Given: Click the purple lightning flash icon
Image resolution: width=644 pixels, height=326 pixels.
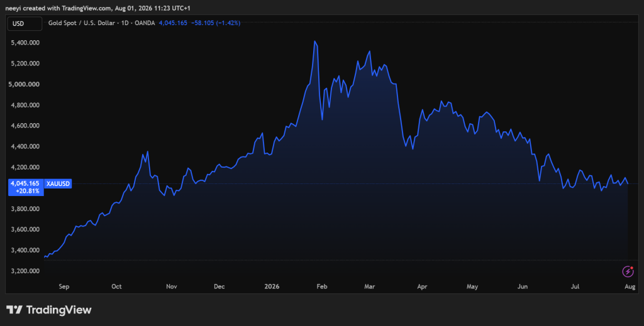Looking at the screenshot, I should click(x=628, y=271).
